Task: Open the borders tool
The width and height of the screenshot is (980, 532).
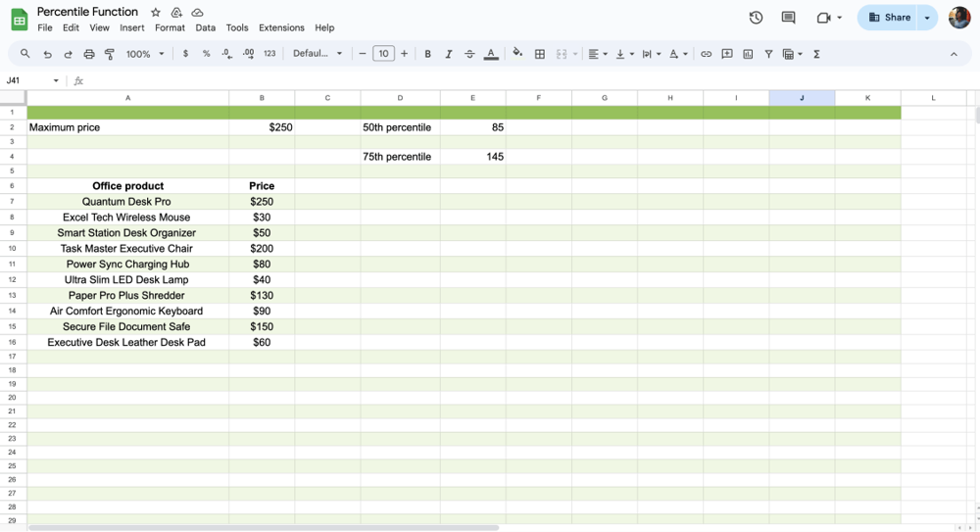Action: (x=539, y=54)
